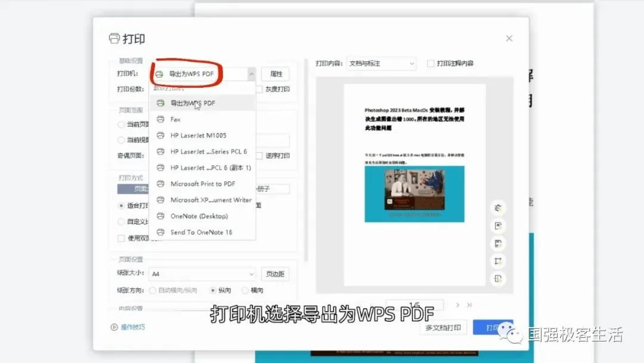
Task: Click printer icon of Microsoft Print to PDF
Action: [x=160, y=184]
